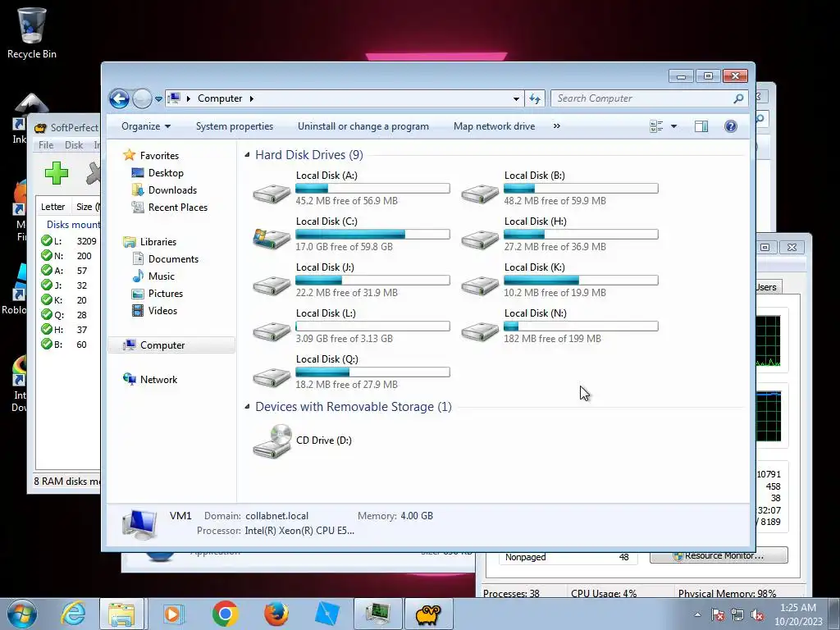Select Videos library

(162, 311)
